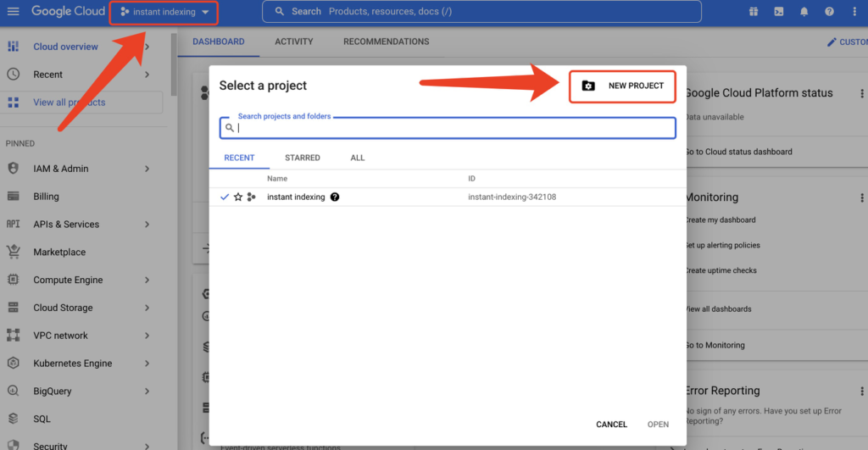Switch to the RECOMMENDATIONS tab
Viewport: 868px width, 450px height.
click(386, 42)
